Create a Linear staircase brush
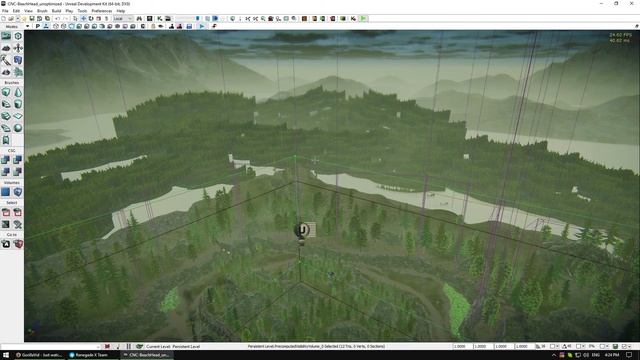This screenshot has height=360, width=640. point(6,116)
